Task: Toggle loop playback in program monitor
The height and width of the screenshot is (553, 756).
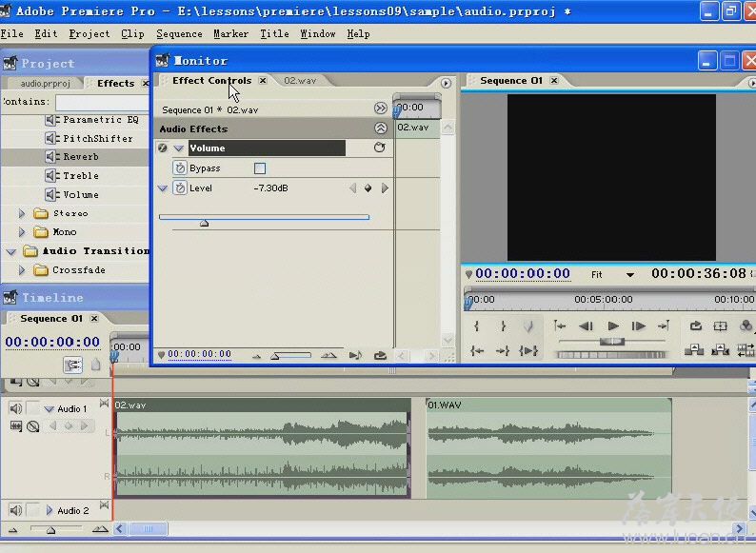Action: (695, 326)
